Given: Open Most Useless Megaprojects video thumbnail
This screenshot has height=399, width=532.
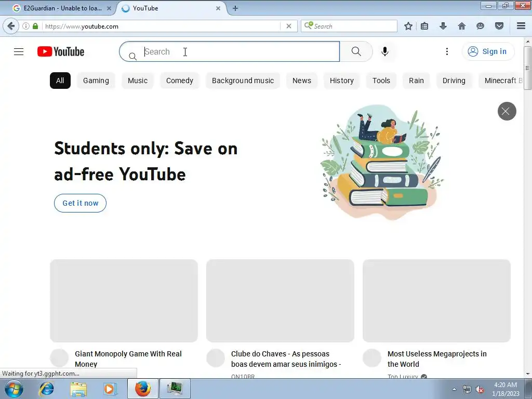Looking at the screenshot, I should [x=436, y=301].
